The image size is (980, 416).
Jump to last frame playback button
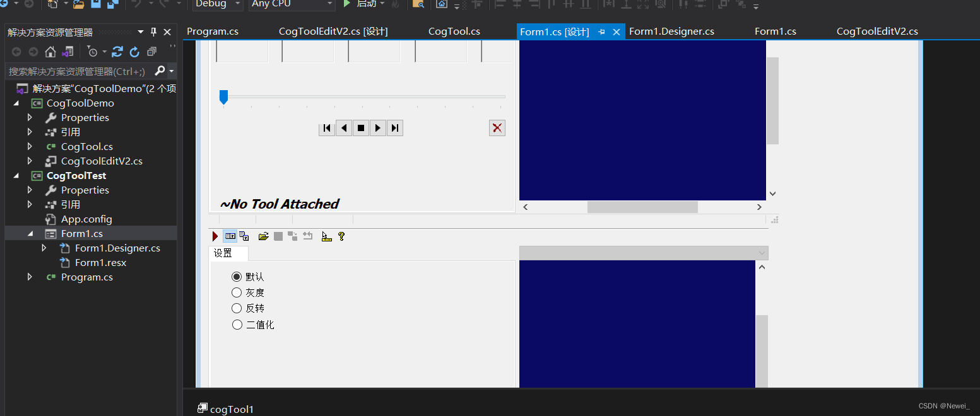[x=394, y=128]
